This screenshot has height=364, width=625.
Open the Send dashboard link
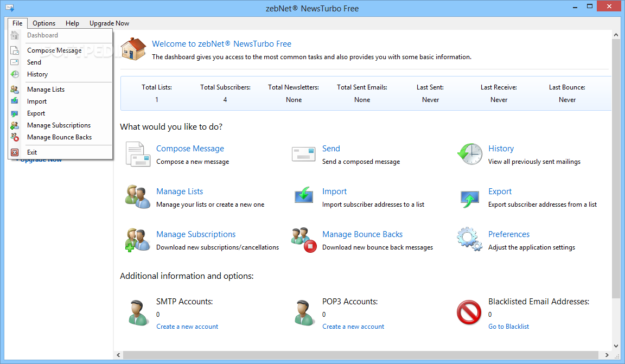pyautogui.click(x=331, y=148)
